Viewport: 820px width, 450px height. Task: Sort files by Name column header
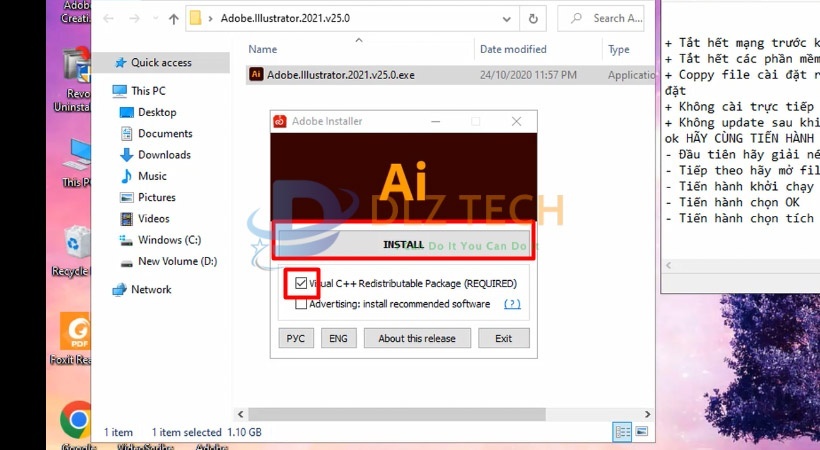263,49
